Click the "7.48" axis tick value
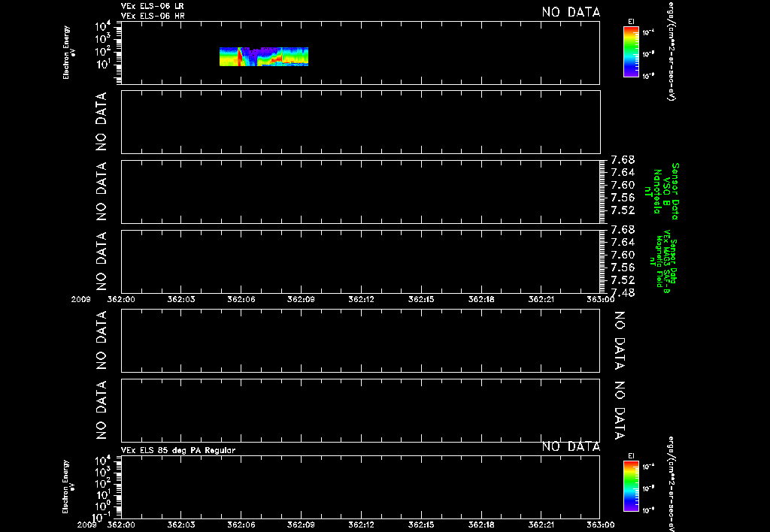Viewport: 770px width, 532px height. 623,292
